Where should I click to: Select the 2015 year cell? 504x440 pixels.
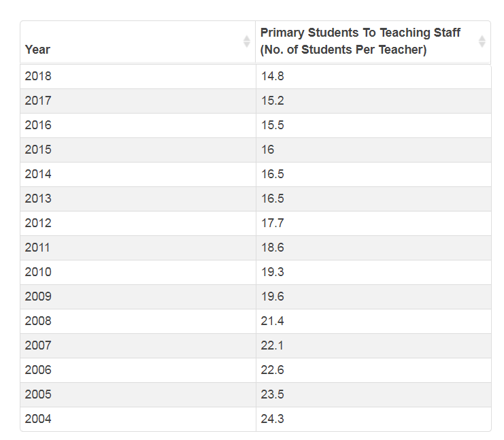(x=38, y=150)
